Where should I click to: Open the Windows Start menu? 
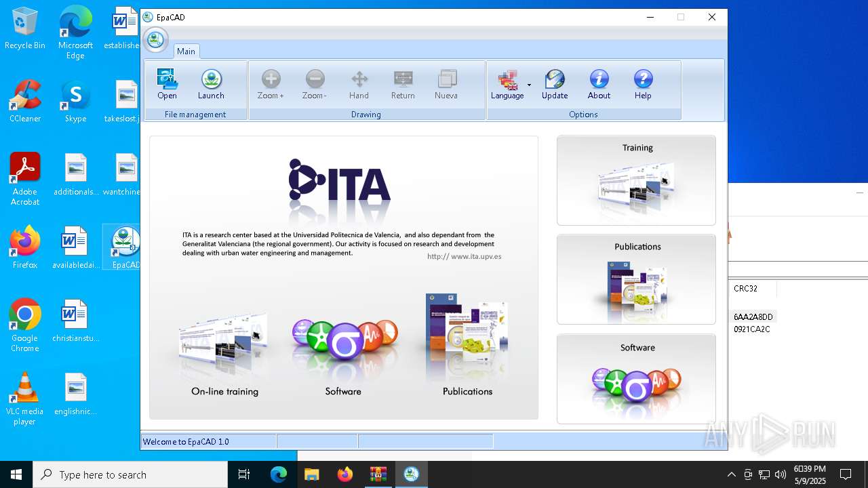tap(16, 474)
